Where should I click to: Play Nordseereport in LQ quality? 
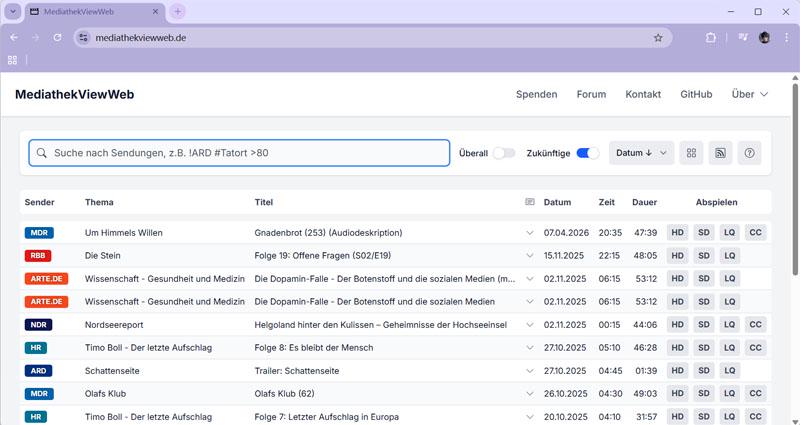[x=729, y=324]
